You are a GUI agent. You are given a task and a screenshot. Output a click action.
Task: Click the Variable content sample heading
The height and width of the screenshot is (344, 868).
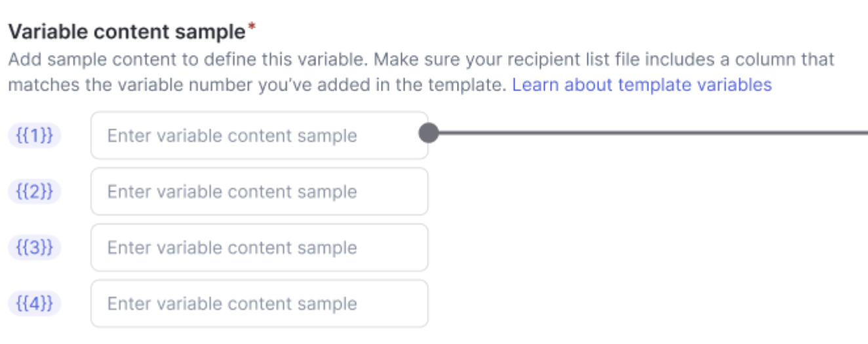(126, 31)
